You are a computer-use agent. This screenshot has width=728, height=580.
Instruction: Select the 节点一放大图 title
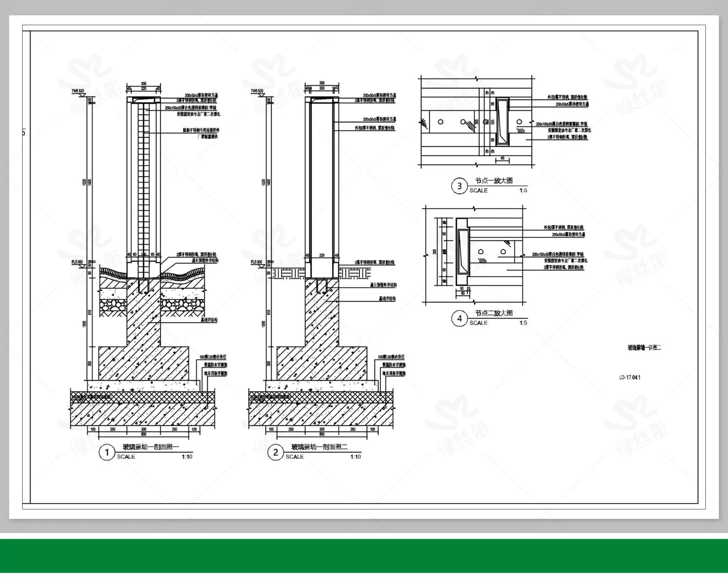pyautogui.click(x=494, y=181)
